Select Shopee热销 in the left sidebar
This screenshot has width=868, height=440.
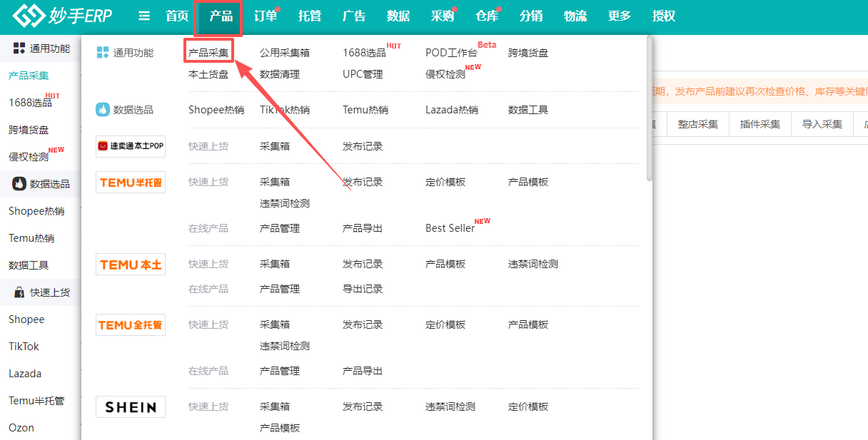(36, 211)
